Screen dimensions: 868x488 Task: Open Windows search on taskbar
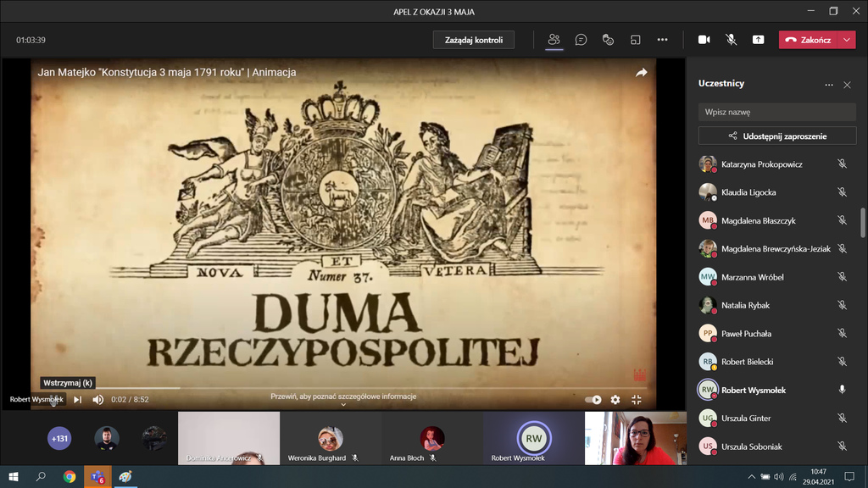click(x=41, y=476)
